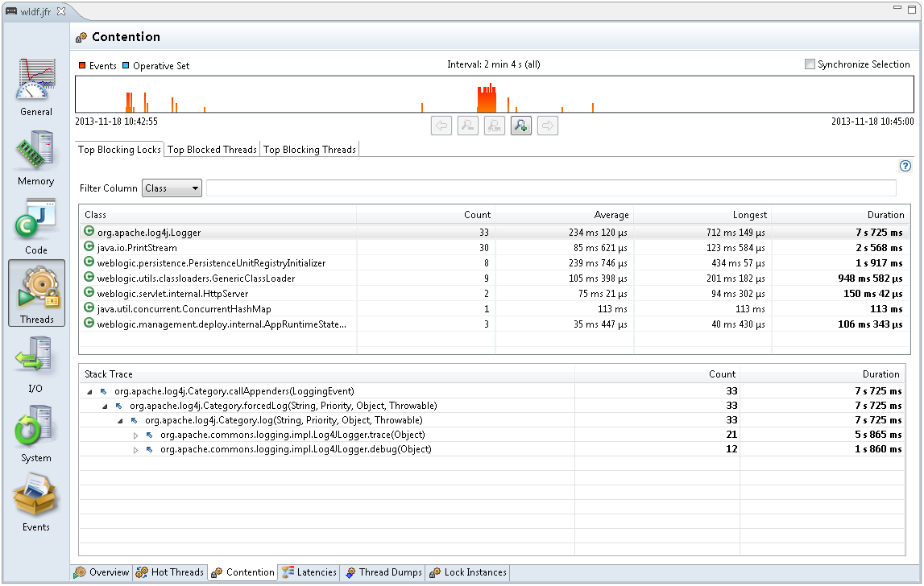This screenshot has width=924, height=586.
Task: Switch to the Top Blocked Threads tab
Action: point(212,150)
